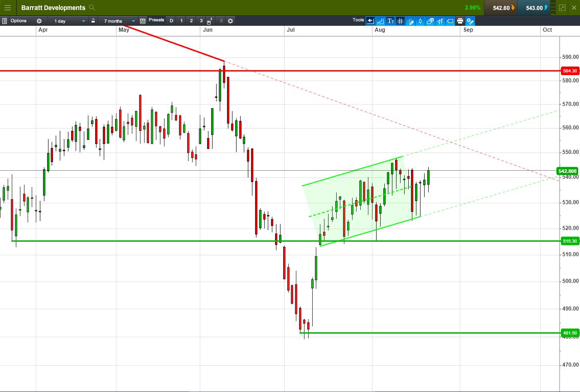Search for an instrument via magnifier icon
Viewport: 580px width, 392px height.
(92, 8)
